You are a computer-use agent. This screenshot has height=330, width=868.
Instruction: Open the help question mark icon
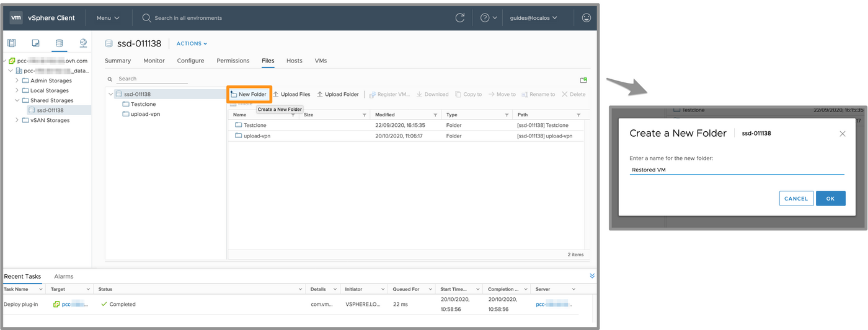tap(485, 18)
